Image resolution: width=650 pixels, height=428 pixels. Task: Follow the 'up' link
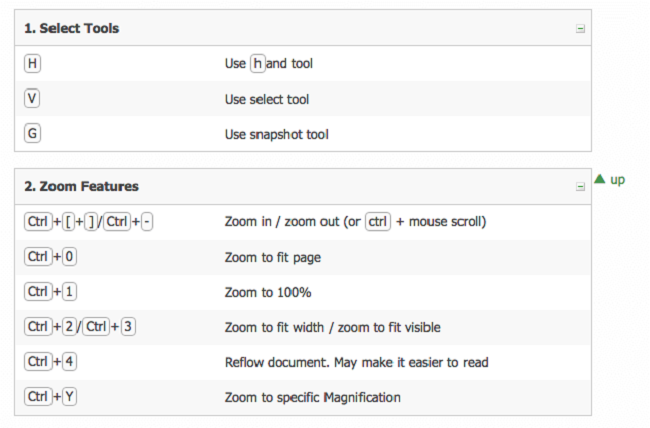tap(618, 180)
